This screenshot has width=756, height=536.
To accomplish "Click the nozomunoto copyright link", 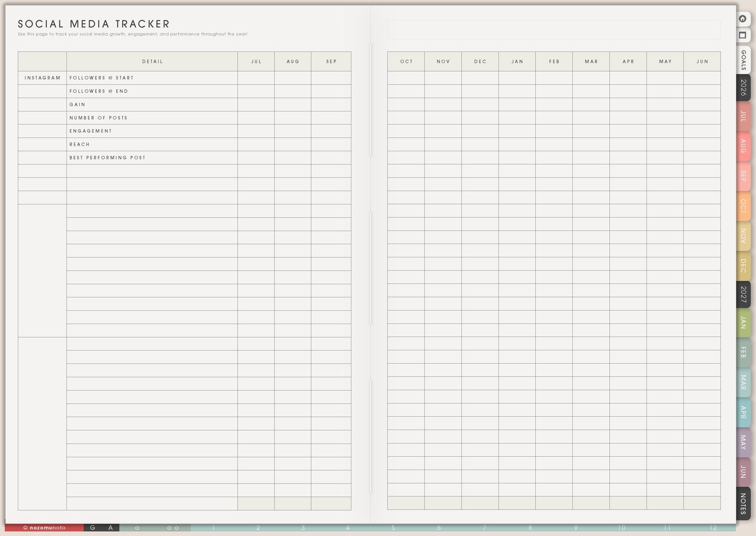I will 44,527.
